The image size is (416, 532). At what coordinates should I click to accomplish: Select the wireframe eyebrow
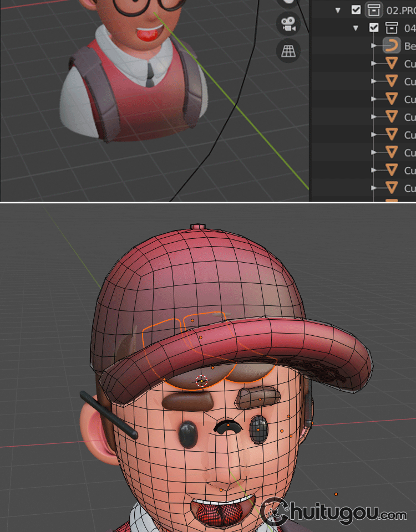click(x=258, y=397)
